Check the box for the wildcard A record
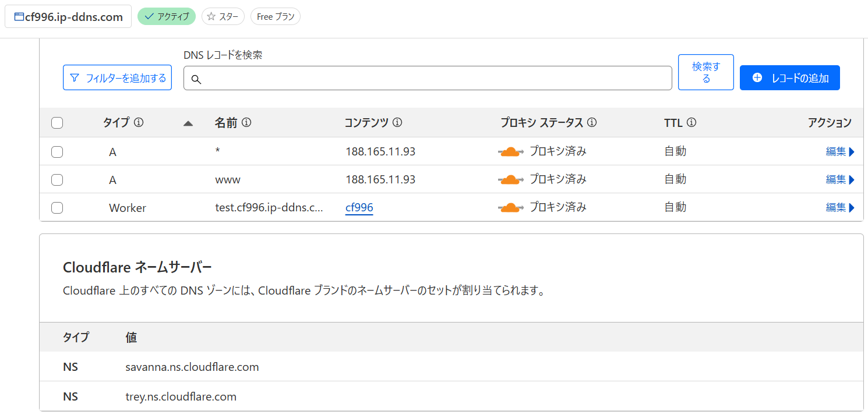Viewport: 868px width, 418px height. (x=57, y=152)
